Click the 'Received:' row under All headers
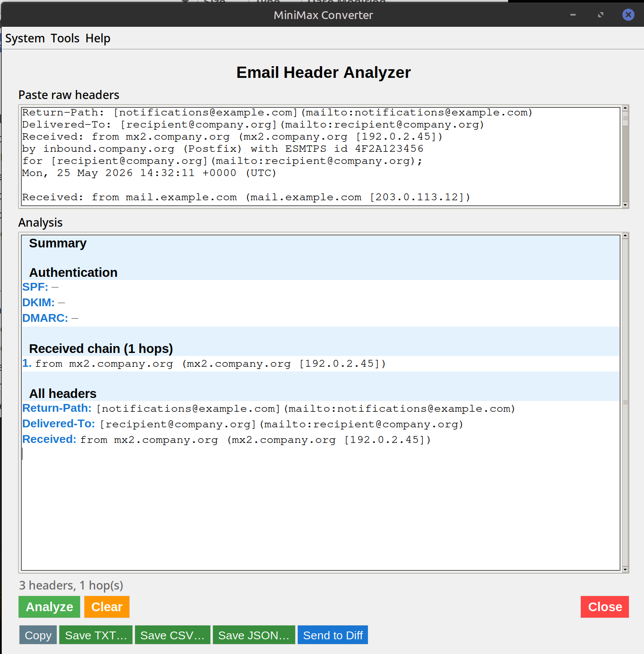The image size is (644, 654). point(226,439)
